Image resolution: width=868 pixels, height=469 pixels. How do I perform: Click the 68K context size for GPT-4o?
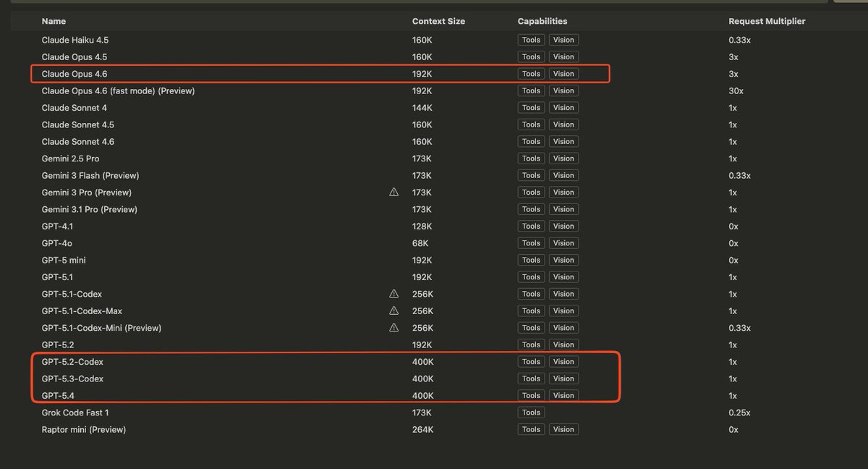[420, 243]
